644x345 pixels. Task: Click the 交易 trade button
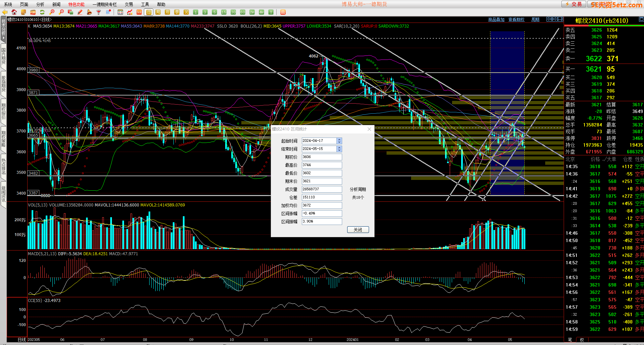[574, 4]
